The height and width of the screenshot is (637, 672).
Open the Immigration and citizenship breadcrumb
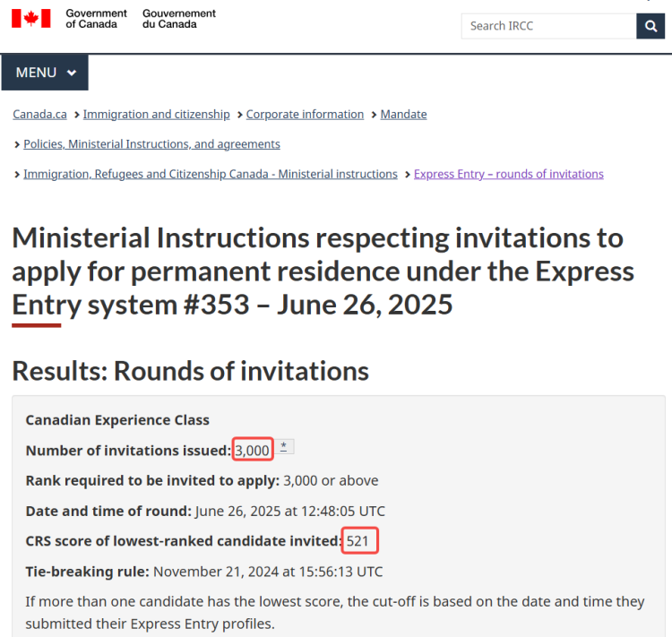pyautogui.click(x=157, y=115)
